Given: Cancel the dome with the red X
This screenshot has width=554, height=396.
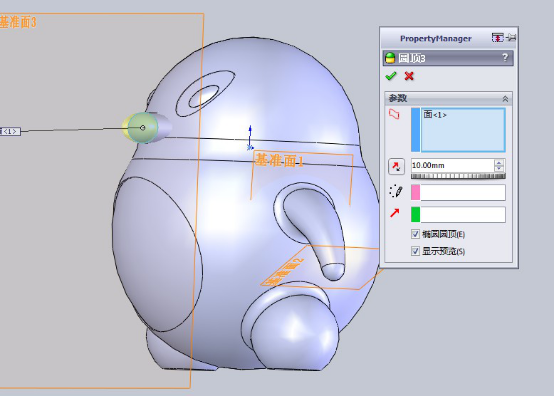Looking at the screenshot, I should 409,76.
